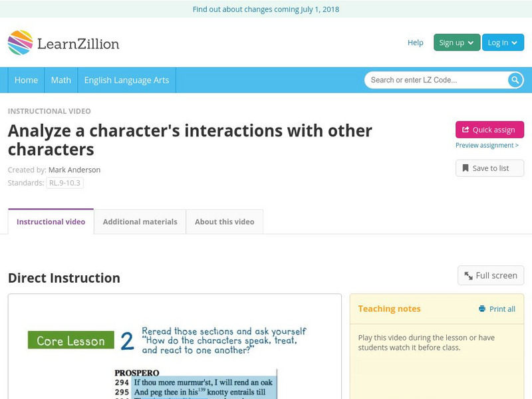Open the Math section in the navigation
The image size is (532, 399).
[61, 80]
